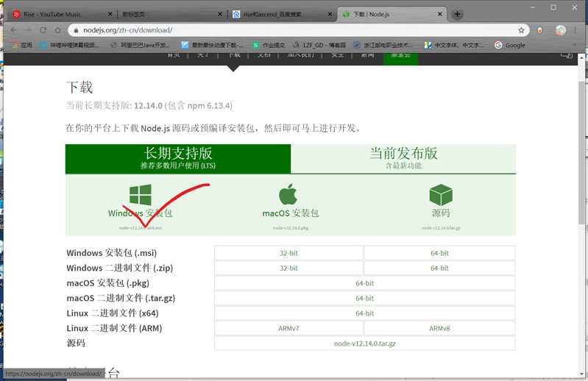Click the Linux 二进制文件 (ARM) row label
588x381 pixels.
tap(114, 328)
